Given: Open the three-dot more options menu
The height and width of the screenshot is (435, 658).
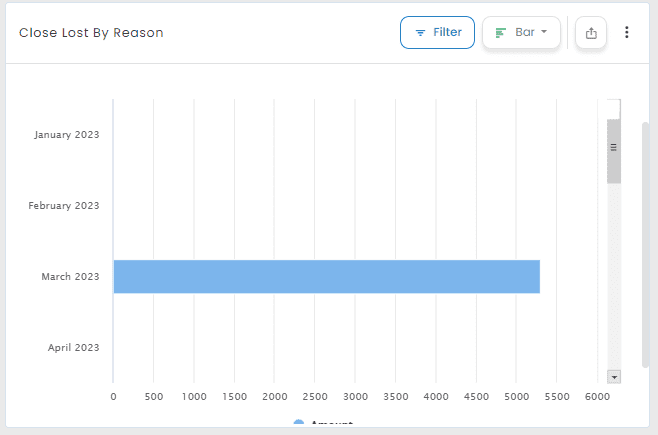Looking at the screenshot, I should point(627,32).
